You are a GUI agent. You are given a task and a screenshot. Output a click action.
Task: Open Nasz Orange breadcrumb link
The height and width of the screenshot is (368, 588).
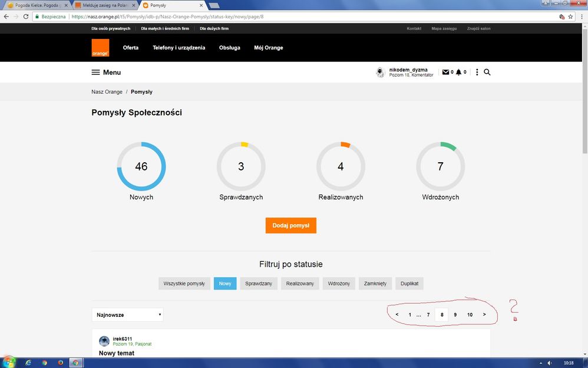point(107,92)
